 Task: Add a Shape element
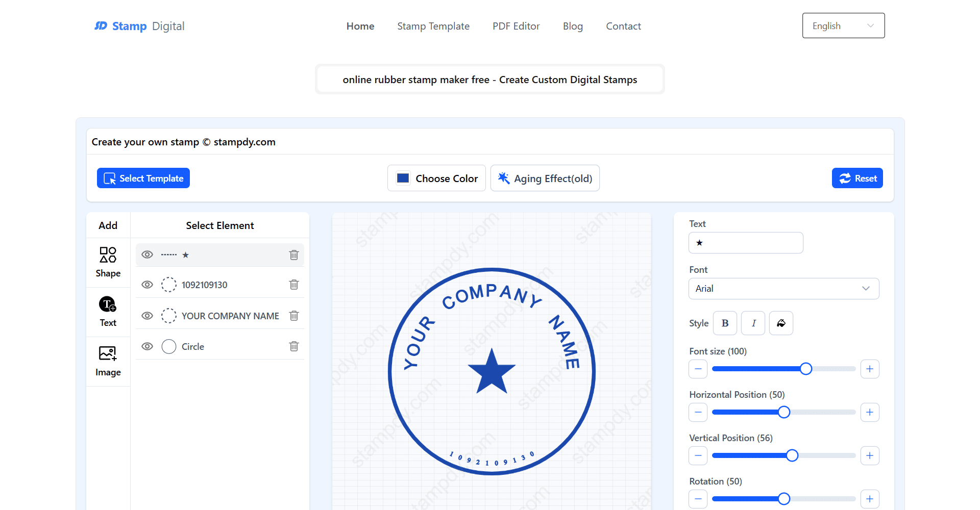[108, 262]
